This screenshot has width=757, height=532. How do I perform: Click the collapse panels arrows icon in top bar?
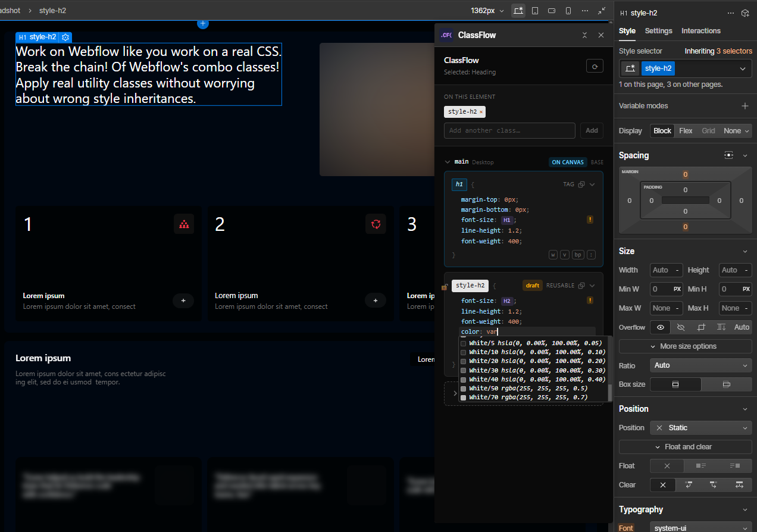(x=602, y=11)
